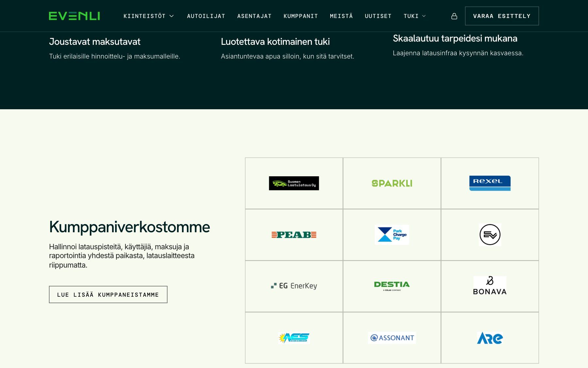This screenshot has height=368, width=588.
Task: Click text 'Tuki erilaisille hinnoittelu- ja maksumalleille.'
Action: coord(115,56)
